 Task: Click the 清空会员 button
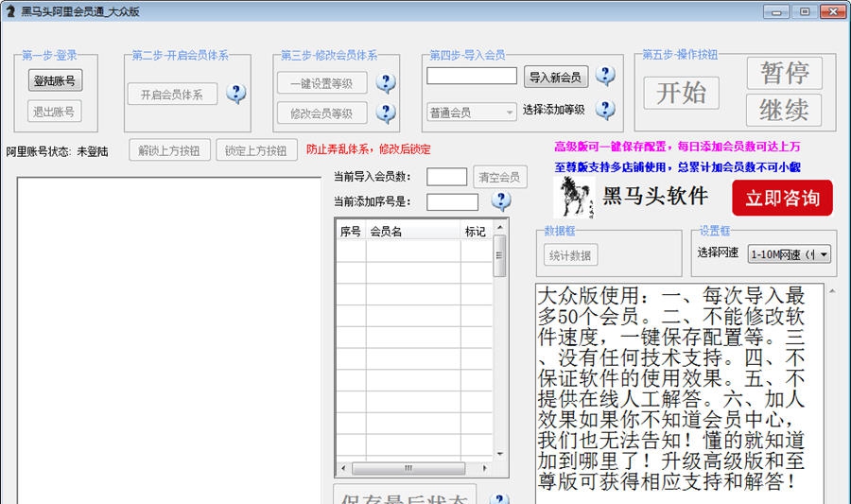click(x=499, y=177)
